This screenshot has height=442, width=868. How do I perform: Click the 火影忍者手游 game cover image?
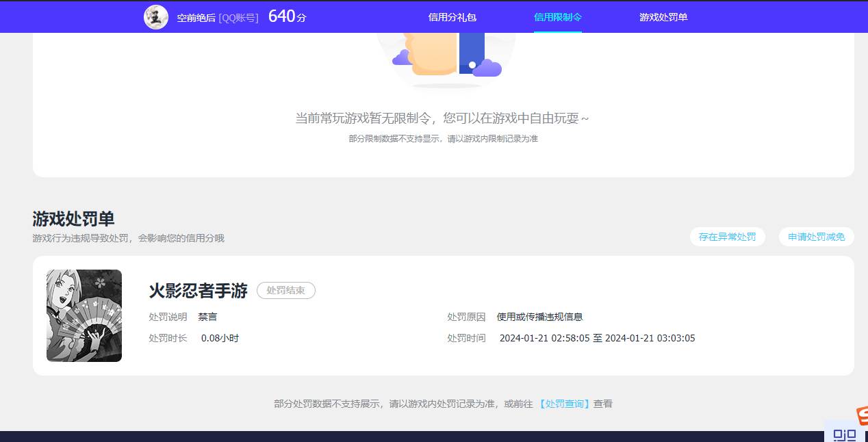(x=84, y=315)
